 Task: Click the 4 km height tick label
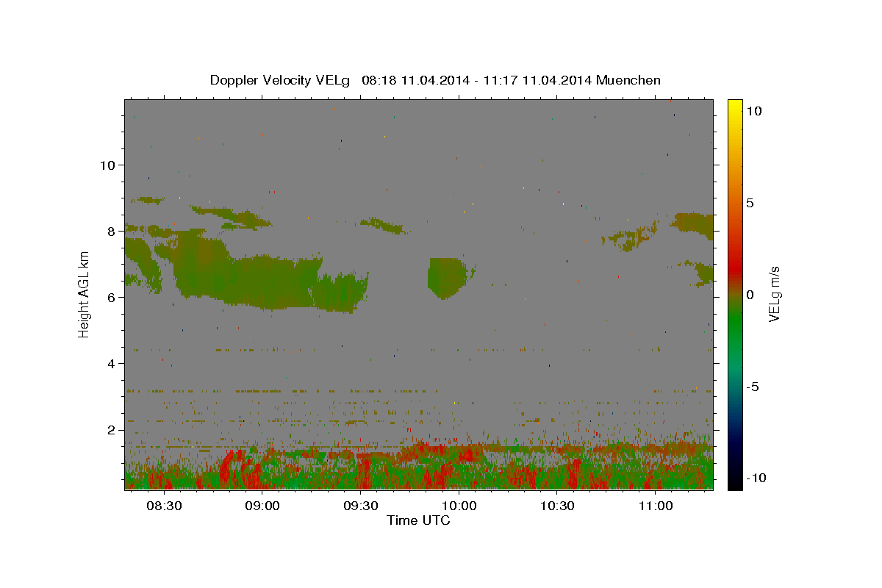(110, 363)
